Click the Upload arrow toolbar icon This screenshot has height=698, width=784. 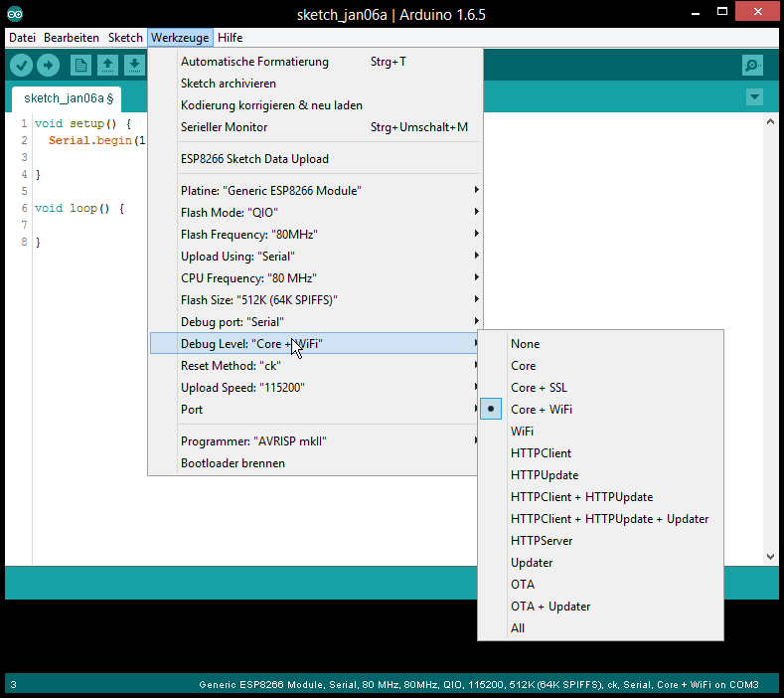coord(48,65)
